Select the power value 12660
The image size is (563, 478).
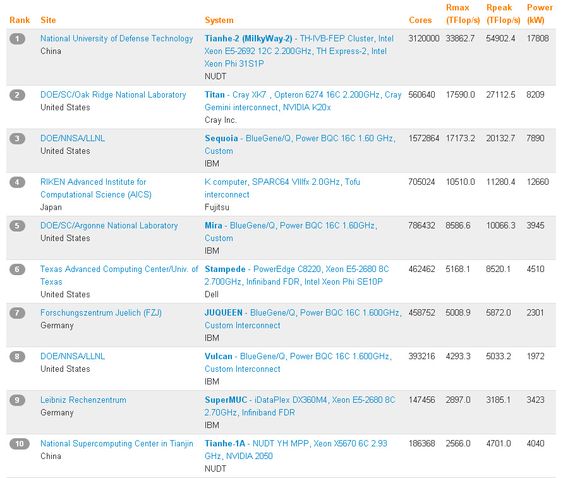[x=538, y=182]
